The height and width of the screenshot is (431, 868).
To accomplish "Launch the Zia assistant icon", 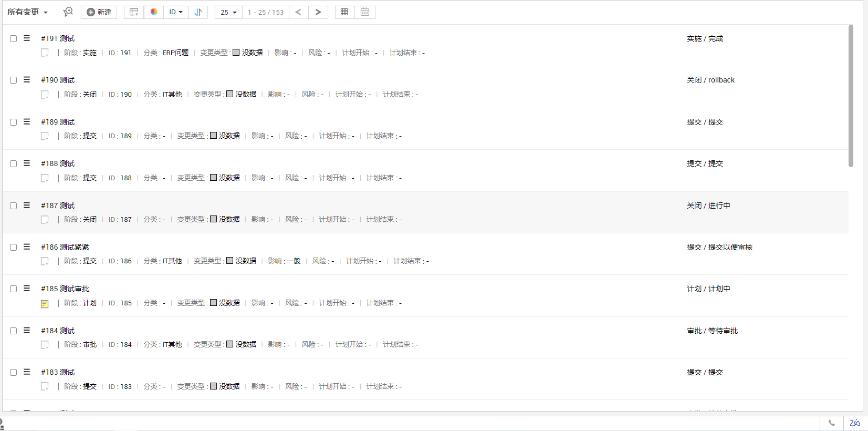I will coord(855,423).
